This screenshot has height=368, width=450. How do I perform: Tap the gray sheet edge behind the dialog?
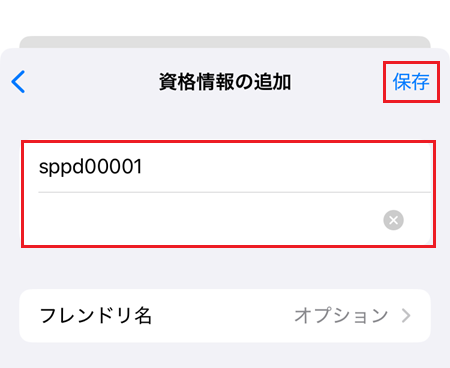click(225, 42)
